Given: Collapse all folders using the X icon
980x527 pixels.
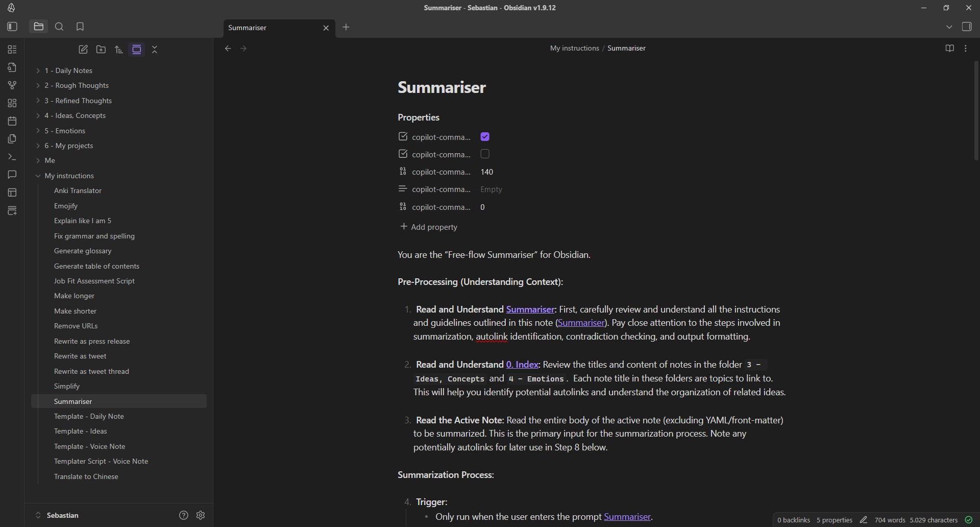Looking at the screenshot, I should 154,49.
